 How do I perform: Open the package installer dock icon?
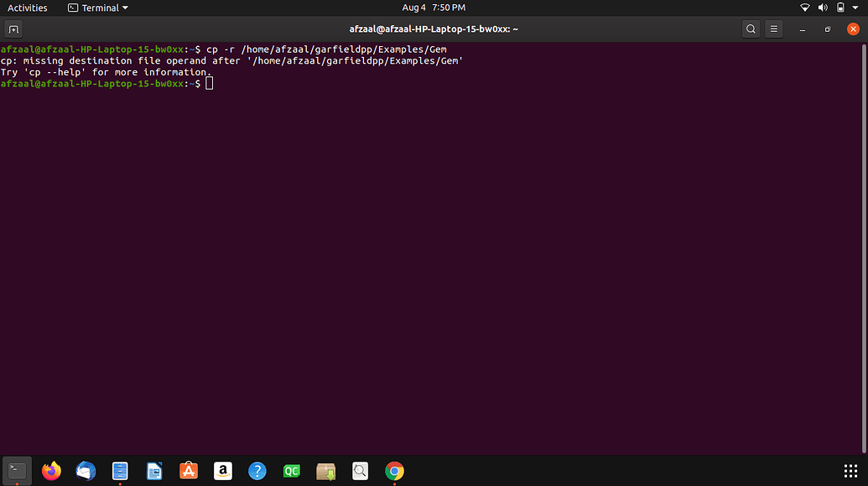point(326,471)
